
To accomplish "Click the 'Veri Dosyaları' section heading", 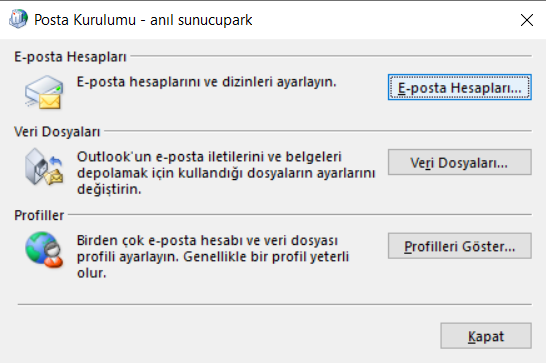I will [57, 132].
